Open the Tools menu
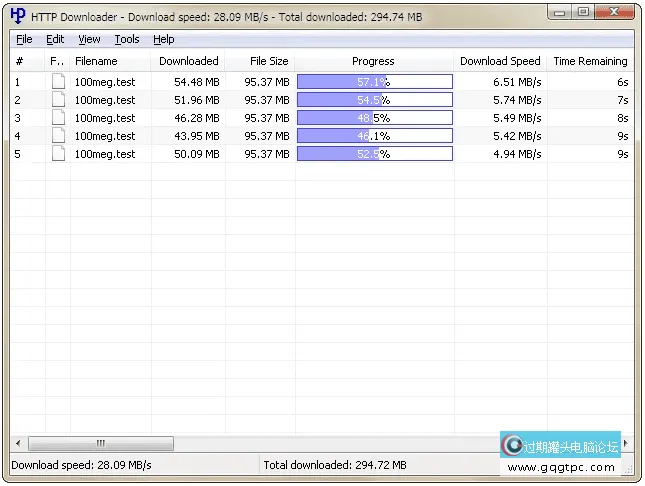The height and width of the screenshot is (486, 645). (x=127, y=39)
